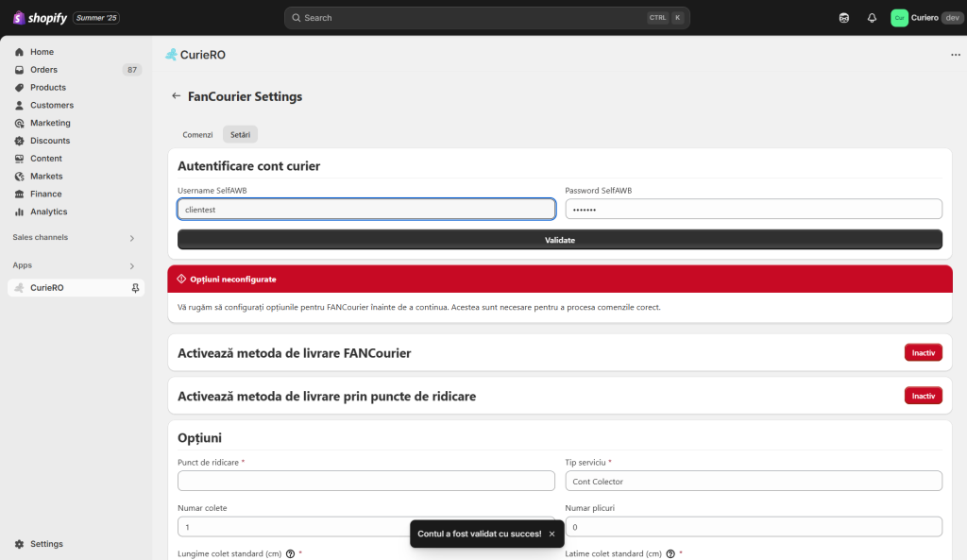Click the Opțiuni neconfigurate banner title

click(233, 280)
